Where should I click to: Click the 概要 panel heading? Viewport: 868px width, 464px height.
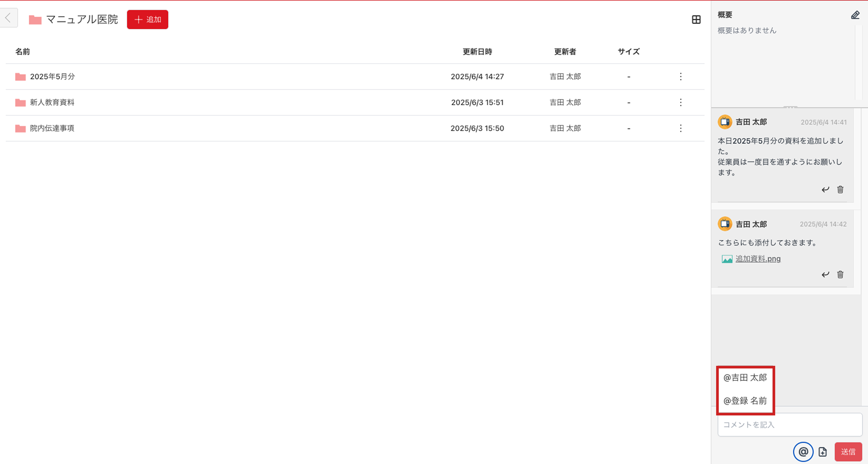(x=725, y=15)
